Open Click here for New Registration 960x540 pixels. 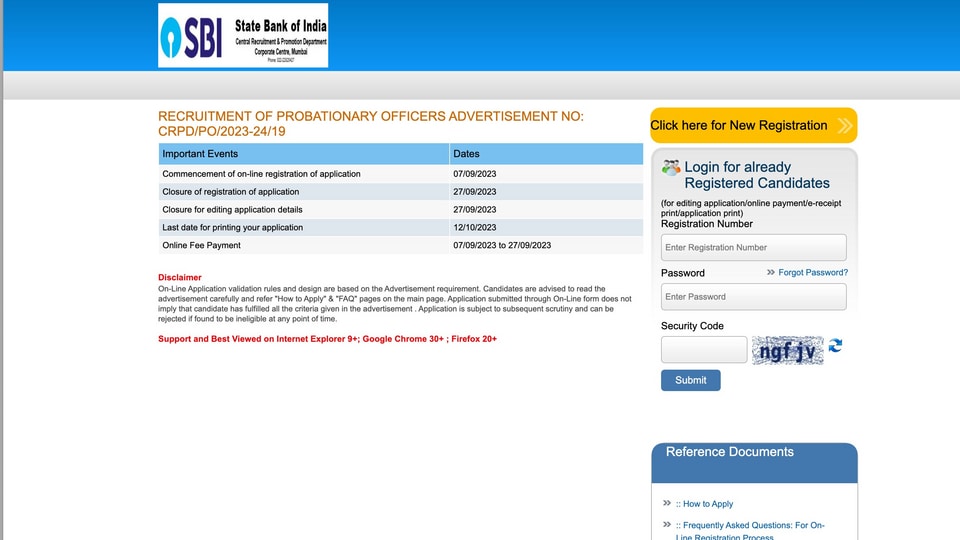click(754, 126)
